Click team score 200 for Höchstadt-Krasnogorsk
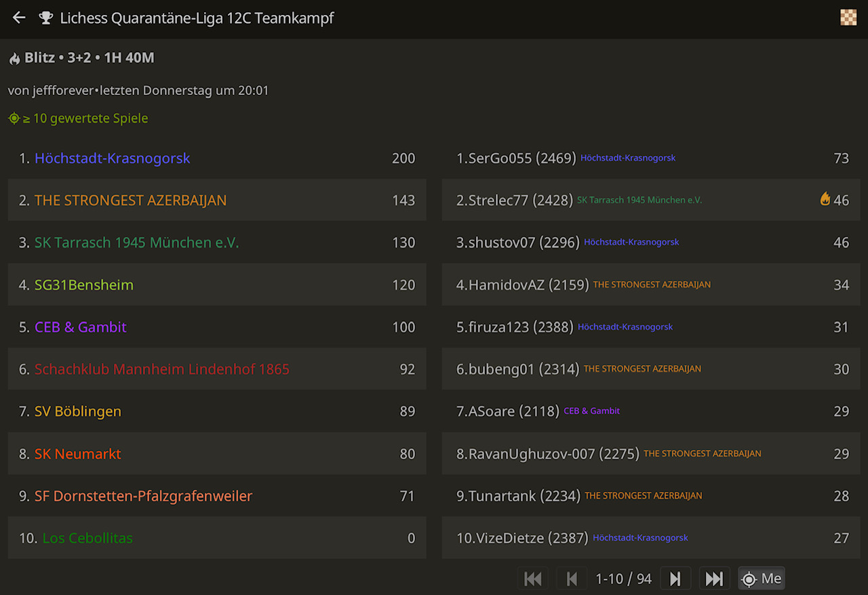Image resolution: width=868 pixels, height=595 pixels. point(403,158)
